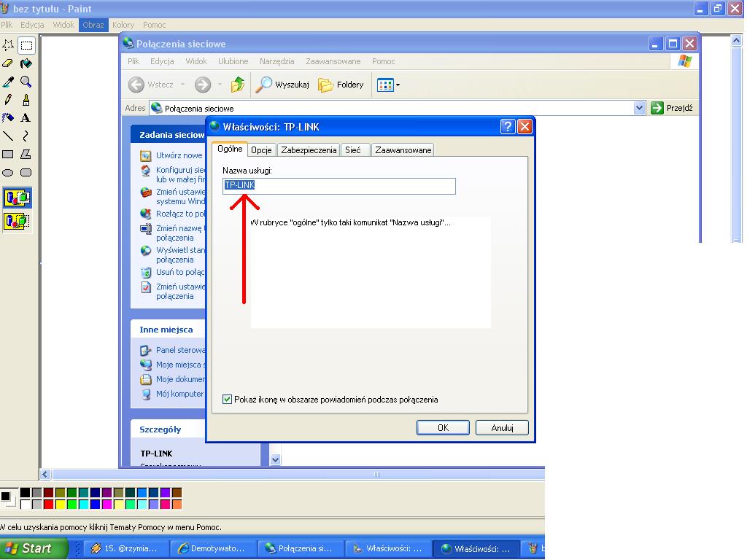Select the Pencil tool in Paint

coord(8,99)
